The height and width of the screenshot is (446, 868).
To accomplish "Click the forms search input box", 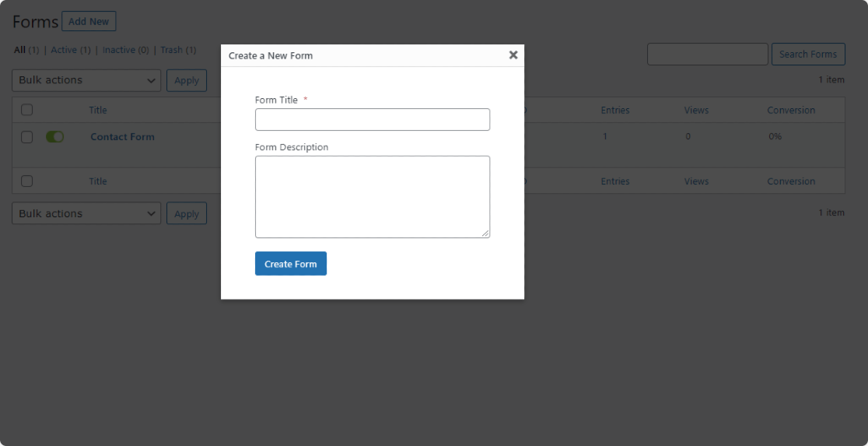I will point(708,54).
